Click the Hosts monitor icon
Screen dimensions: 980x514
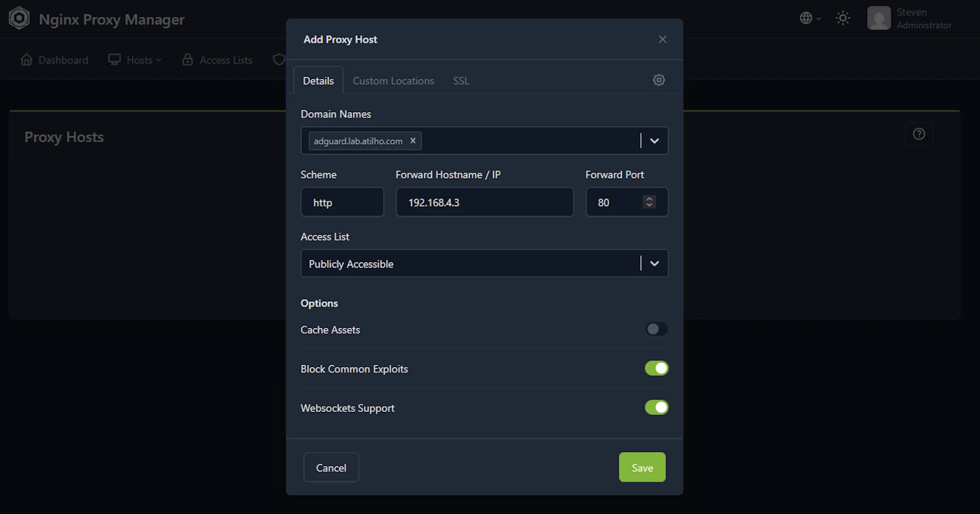coord(115,59)
